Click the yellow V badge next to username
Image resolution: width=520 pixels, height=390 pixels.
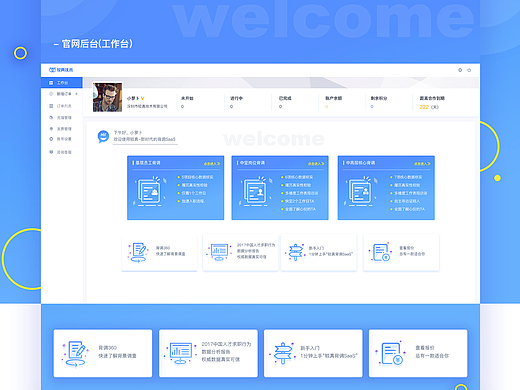[143, 98]
